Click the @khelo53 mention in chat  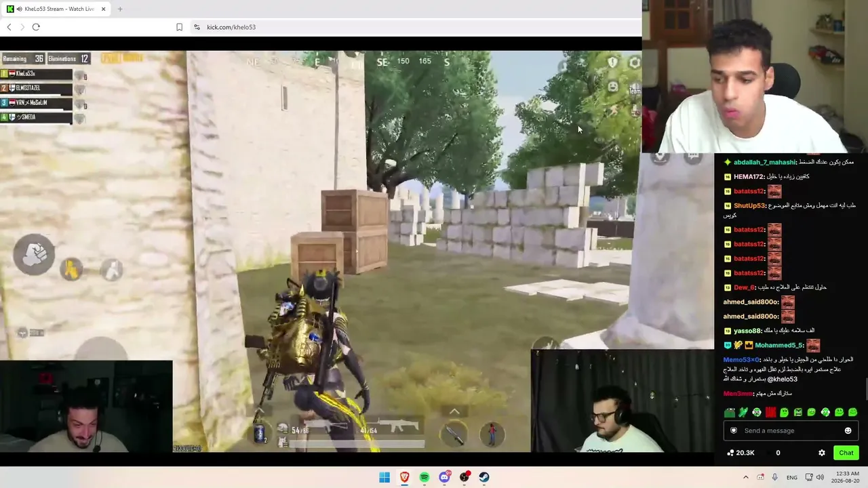783,380
